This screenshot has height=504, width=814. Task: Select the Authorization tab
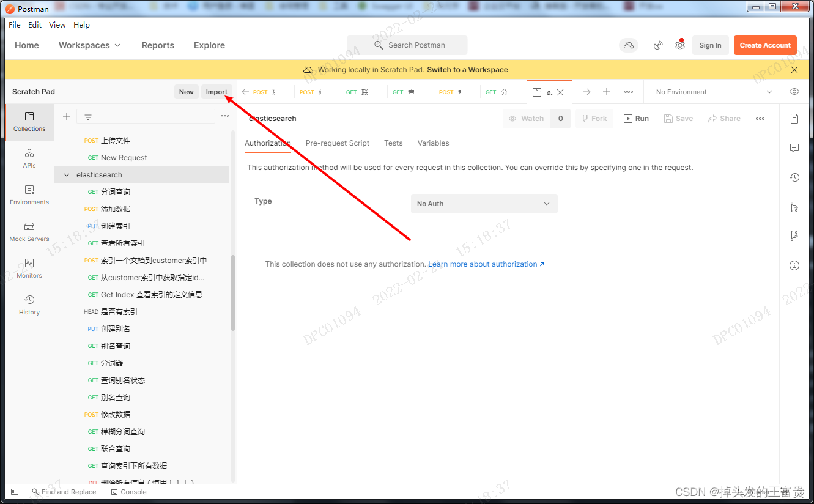[267, 143]
